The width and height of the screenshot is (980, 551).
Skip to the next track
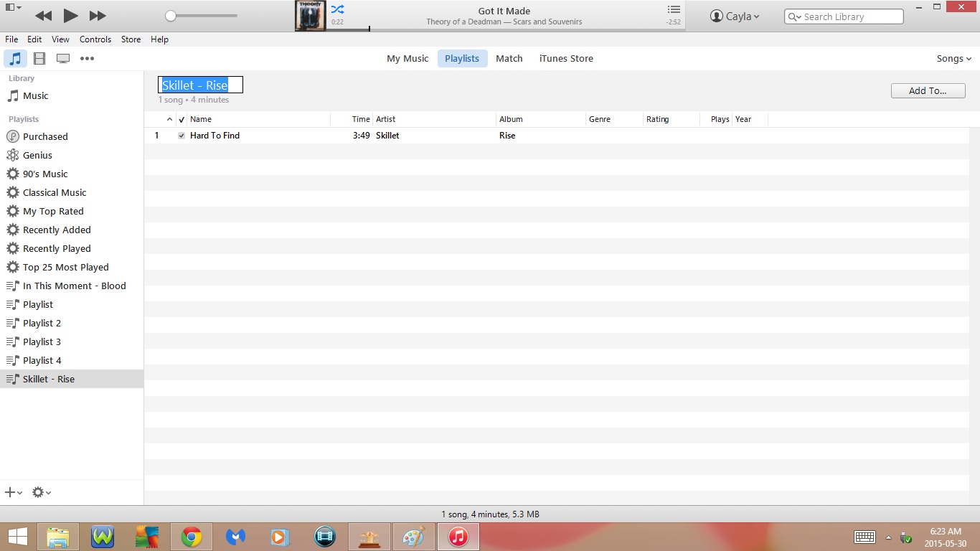pyautogui.click(x=98, y=16)
